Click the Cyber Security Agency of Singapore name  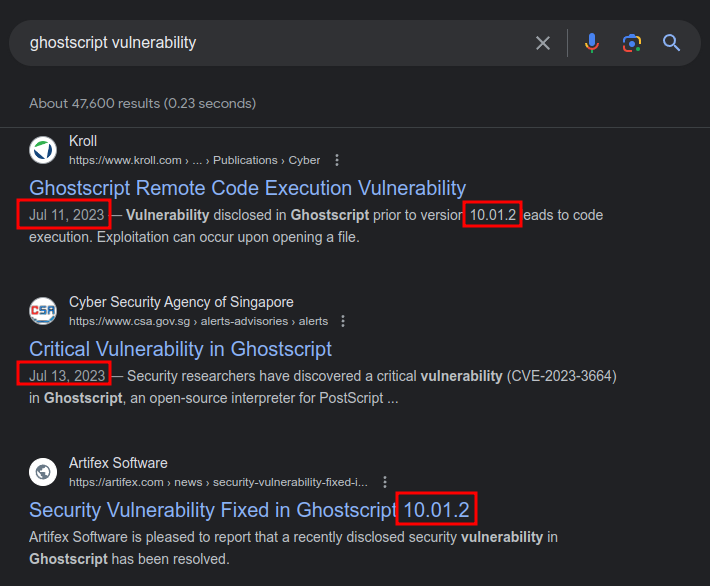(181, 302)
